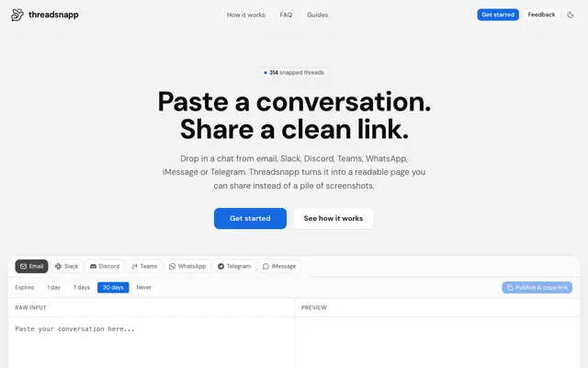This screenshot has height=368, width=588.
Task: Choose the Telegram tab
Action: pyautogui.click(x=234, y=266)
